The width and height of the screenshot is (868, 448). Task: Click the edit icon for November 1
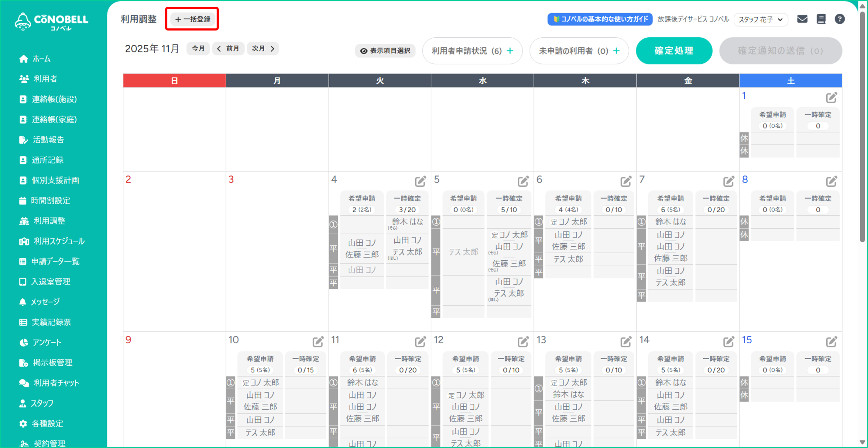coord(831,98)
